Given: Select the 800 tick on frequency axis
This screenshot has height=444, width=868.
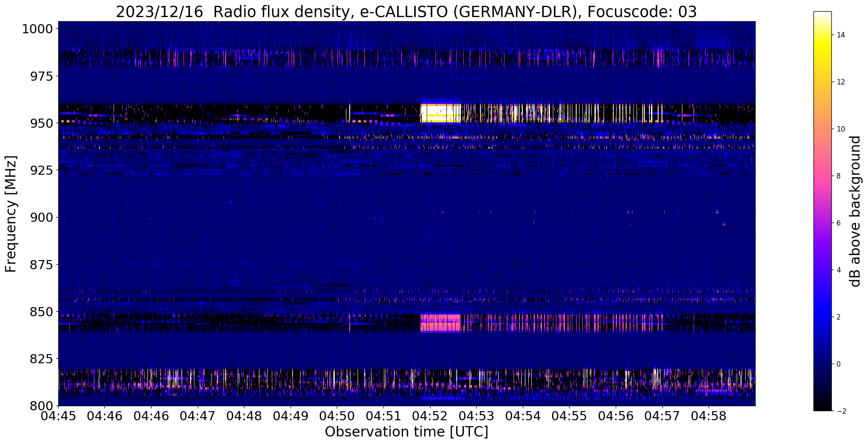Looking at the screenshot, I should (x=41, y=405).
